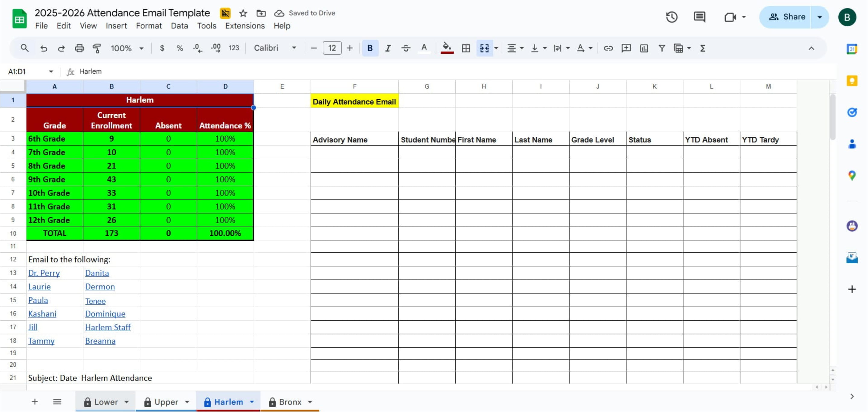This screenshot has width=868, height=412.
Task: Open Text wrapping dropdown
Action: [561, 48]
